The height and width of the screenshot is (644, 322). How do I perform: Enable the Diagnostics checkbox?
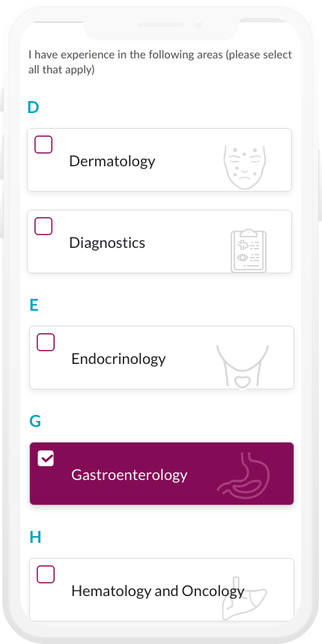click(43, 226)
